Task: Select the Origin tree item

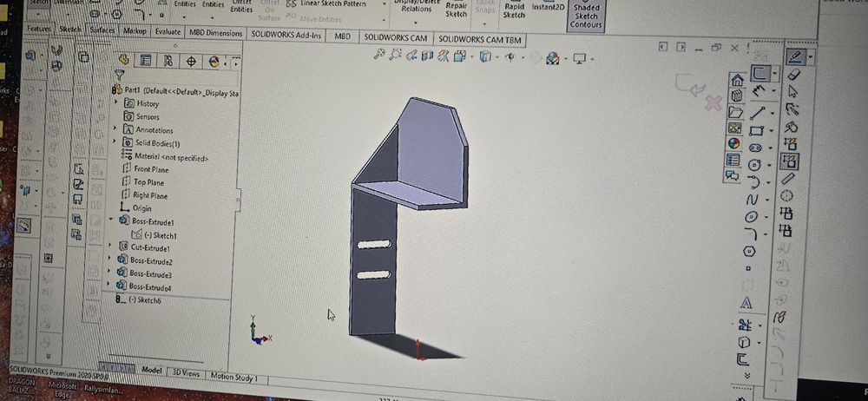Action: coord(135,208)
